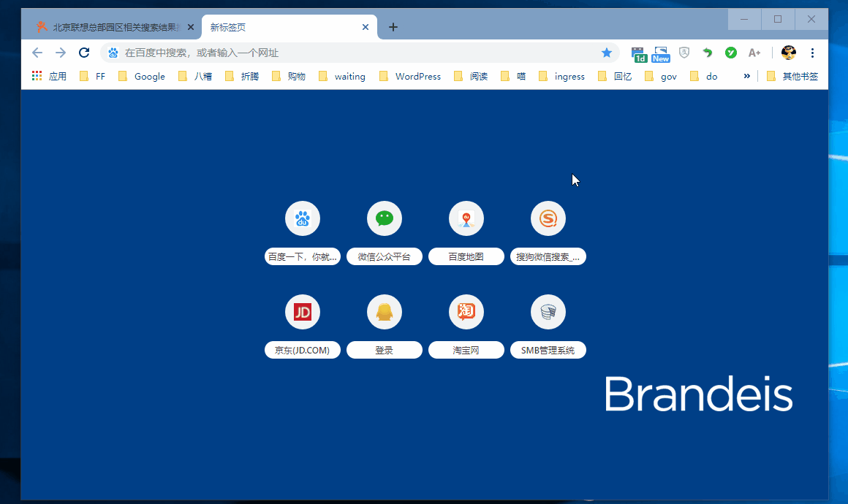The image size is (848, 504).
Task: Open the Taobao shortcut tile
Action: pyautogui.click(x=466, y=312)
